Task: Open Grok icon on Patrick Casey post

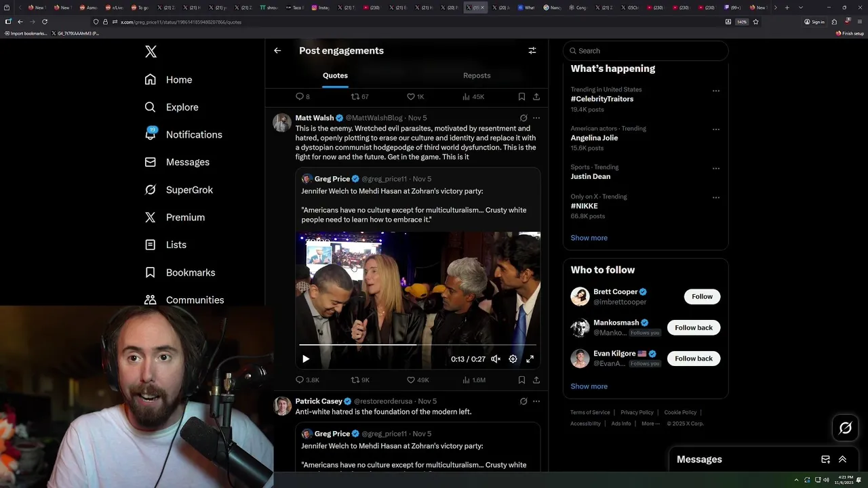Action: [524, 401]
